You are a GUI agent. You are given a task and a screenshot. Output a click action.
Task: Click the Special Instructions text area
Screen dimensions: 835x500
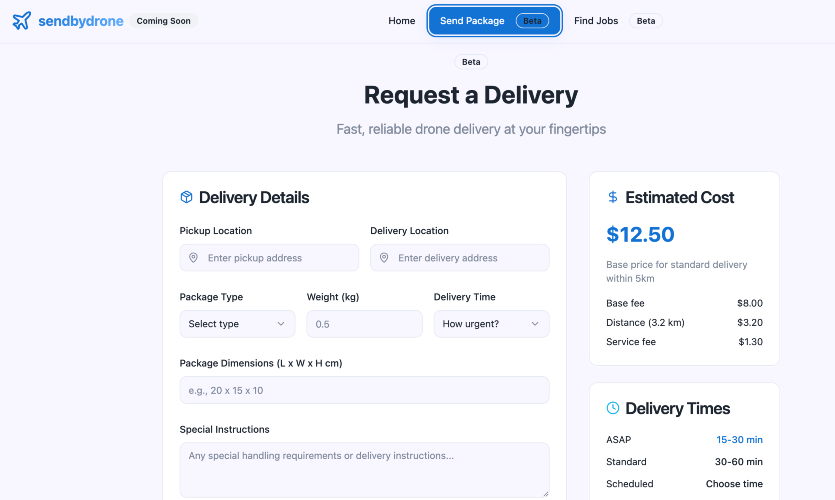pos(365,470)
